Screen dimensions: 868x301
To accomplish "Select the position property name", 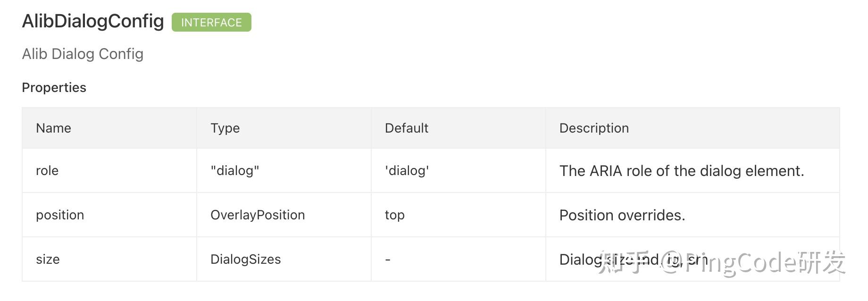I will click(x=60, y=215).
